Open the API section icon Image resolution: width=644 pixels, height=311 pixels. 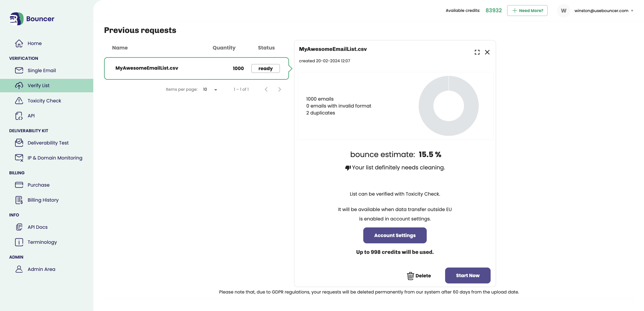[x=19, y=116]
